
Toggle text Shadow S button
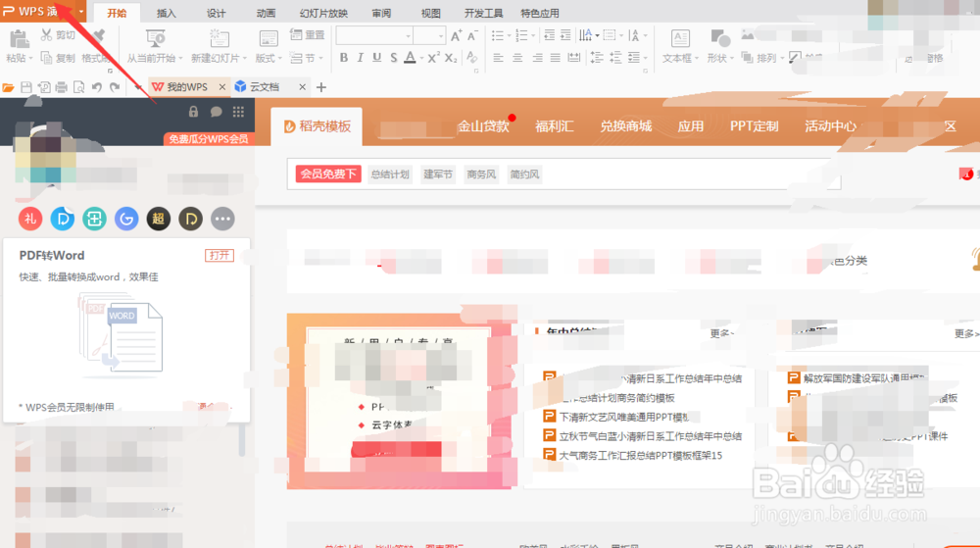394,58
